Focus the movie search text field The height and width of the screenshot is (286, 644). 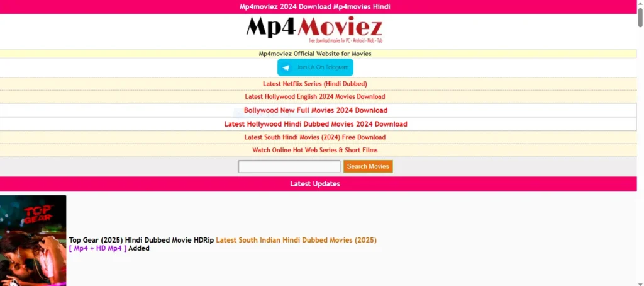tap(289, 166)
